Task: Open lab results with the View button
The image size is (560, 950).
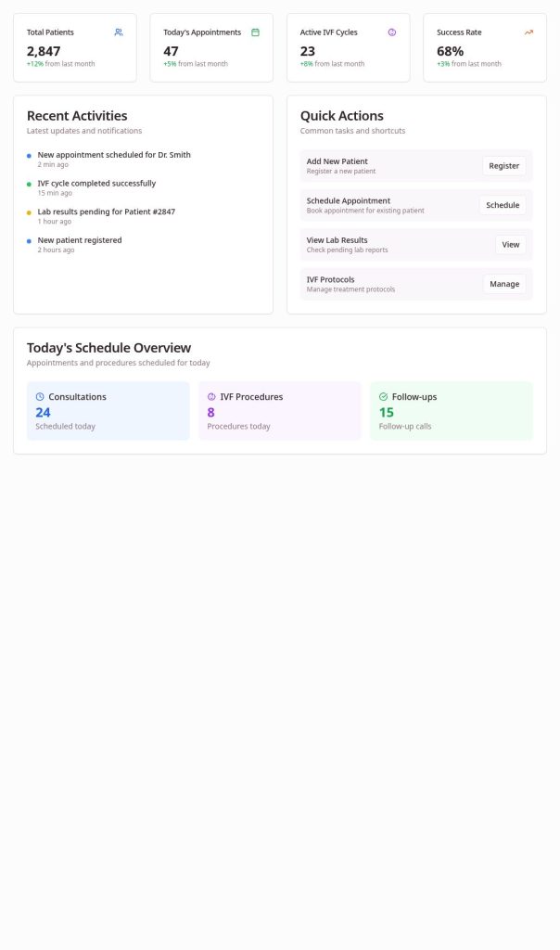Action: [510, 245]
